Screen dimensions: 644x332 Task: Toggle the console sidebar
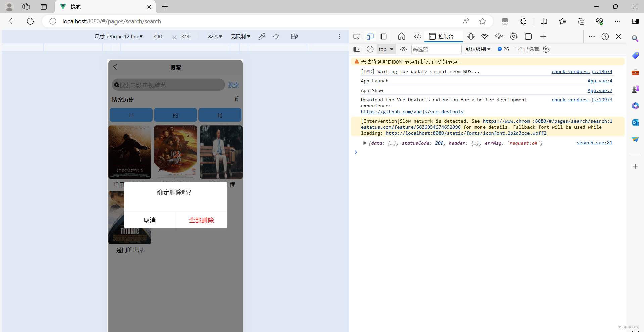point(357,49)
